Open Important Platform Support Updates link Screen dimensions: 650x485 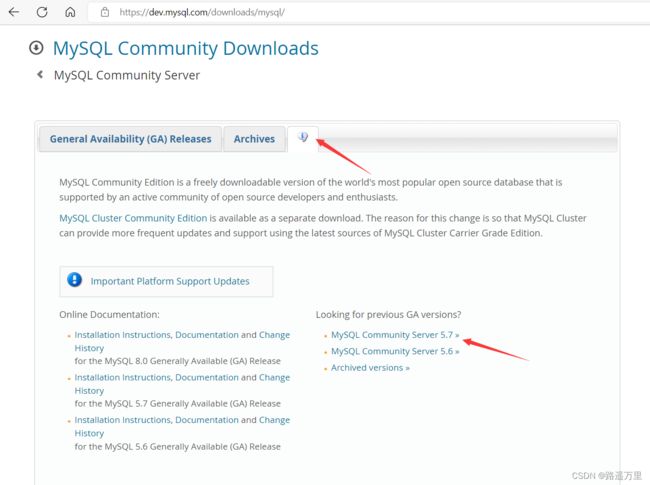coord(170,281)
